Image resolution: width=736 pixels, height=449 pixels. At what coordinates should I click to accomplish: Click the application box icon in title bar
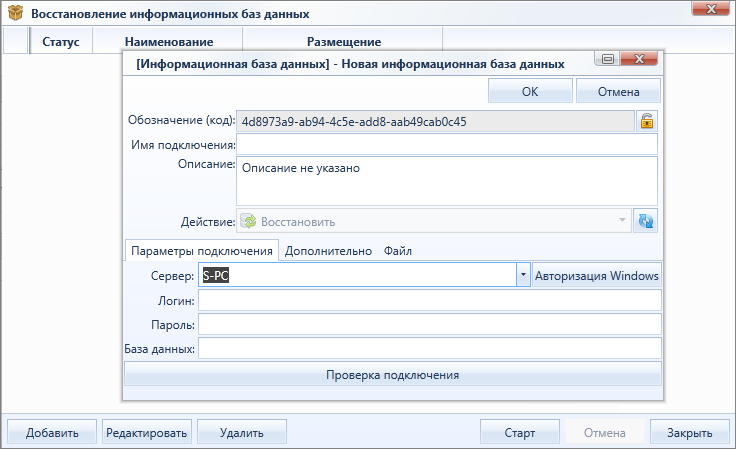point(15,13)
